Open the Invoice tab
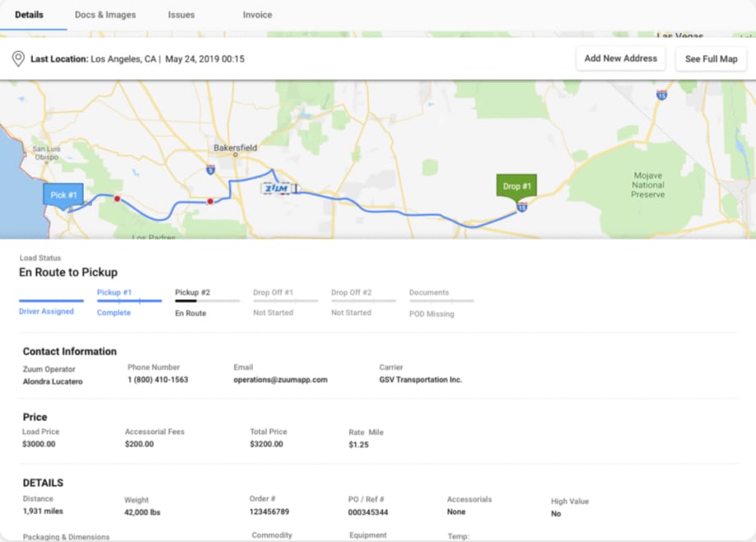 (257, 14)
